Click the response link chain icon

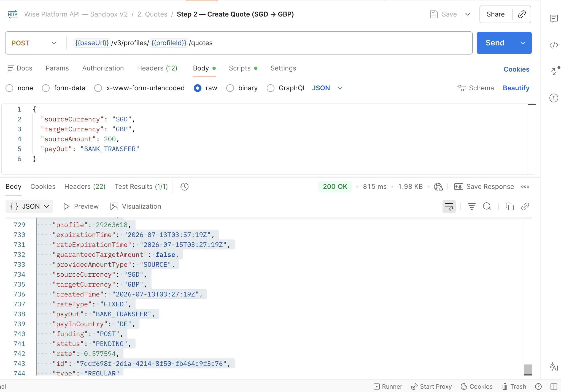[x=525, y=206]
